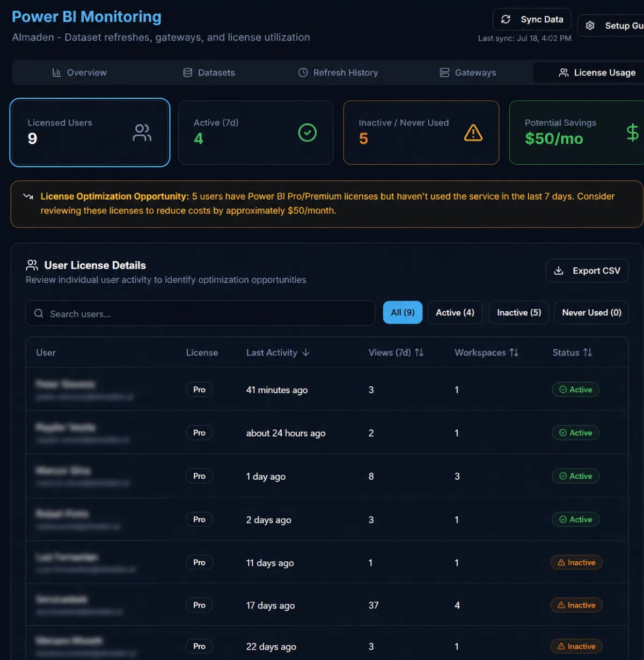
Task: Click Active status in 2 days ago row
Action: pos(575,519)
